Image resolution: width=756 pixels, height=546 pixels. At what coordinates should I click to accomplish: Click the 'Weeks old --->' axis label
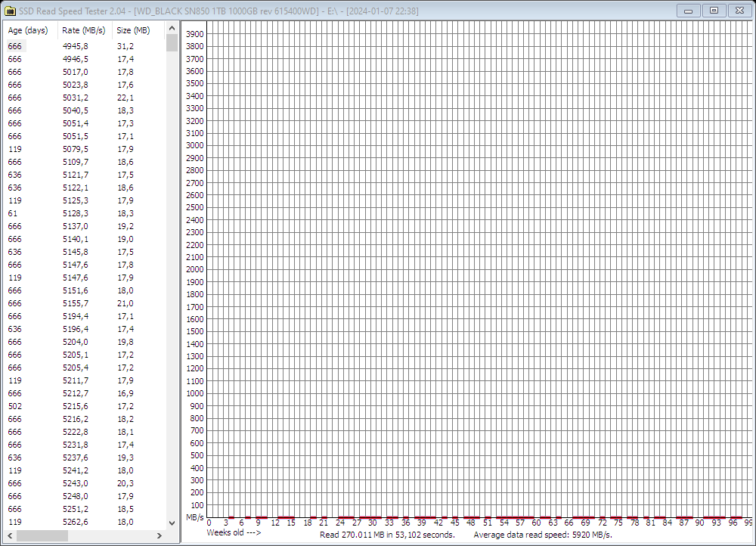click(234, 533)
